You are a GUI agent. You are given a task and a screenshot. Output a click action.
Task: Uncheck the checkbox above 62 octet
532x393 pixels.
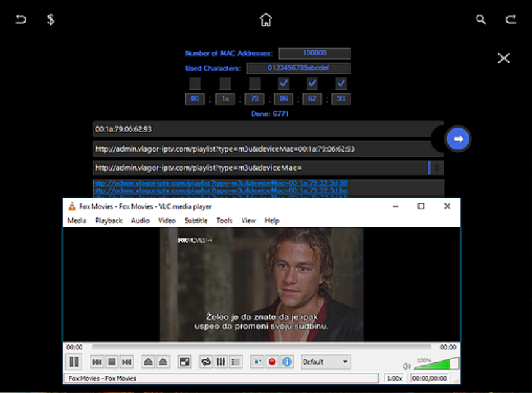tap(312, 83)
